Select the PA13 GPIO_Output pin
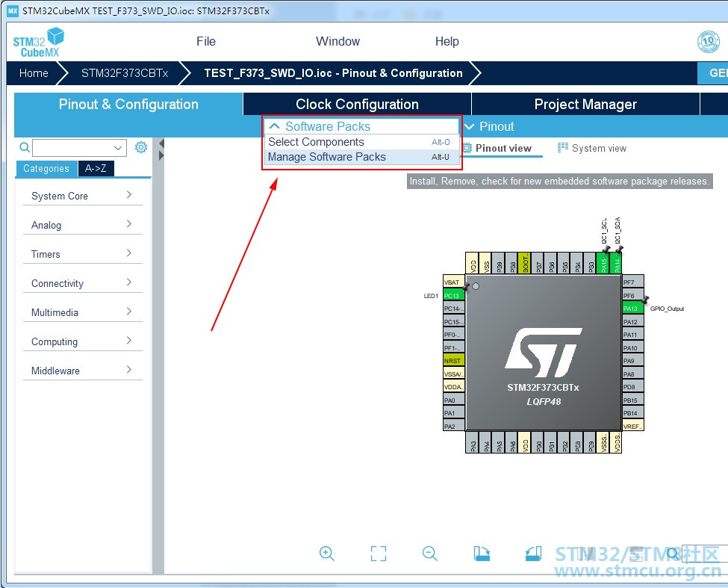 pyautogui.click(x=633, y=309)
